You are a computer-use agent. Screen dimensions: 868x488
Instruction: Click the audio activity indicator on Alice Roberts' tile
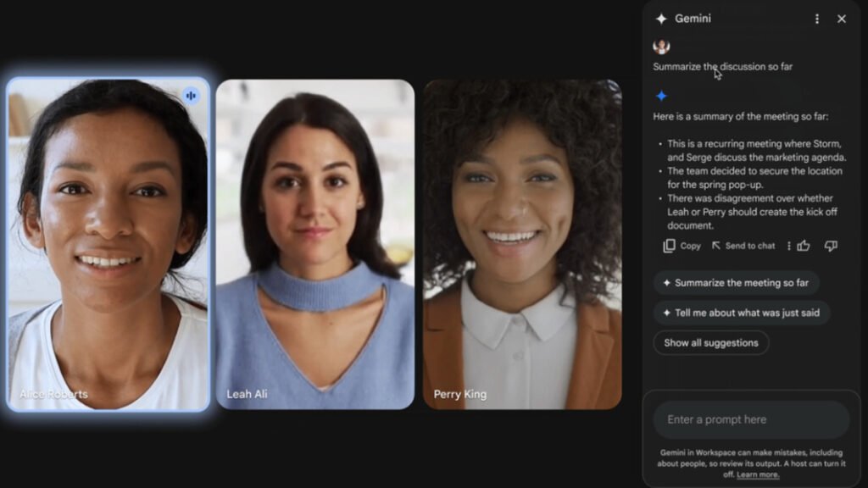[x=190, y=95]
